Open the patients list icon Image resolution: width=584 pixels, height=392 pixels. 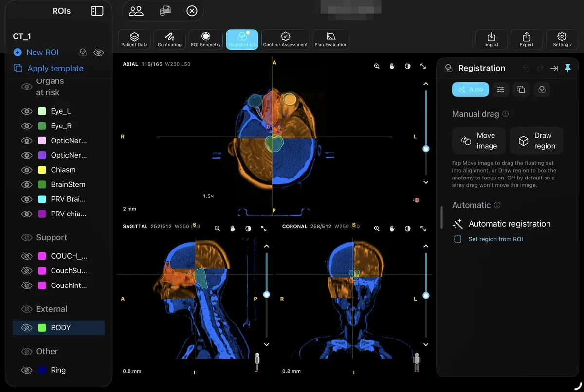click(x=136, y=11)
